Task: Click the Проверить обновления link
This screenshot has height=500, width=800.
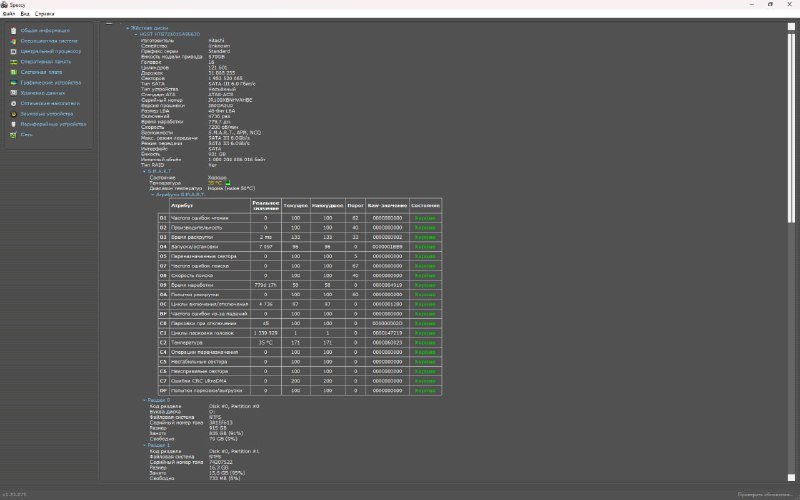Action: pyautogui.click(x=765, y=494)
